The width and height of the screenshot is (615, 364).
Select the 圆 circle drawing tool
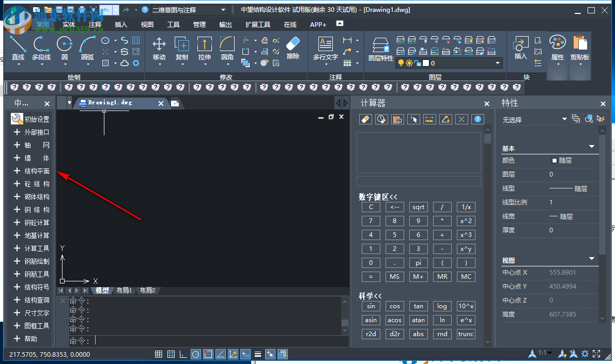[65, 49]
